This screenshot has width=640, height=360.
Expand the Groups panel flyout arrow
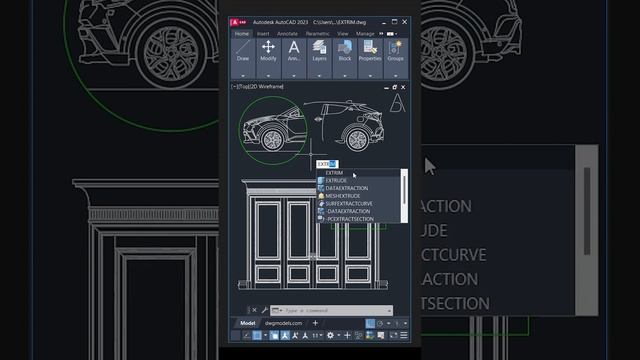pos(396,76)
